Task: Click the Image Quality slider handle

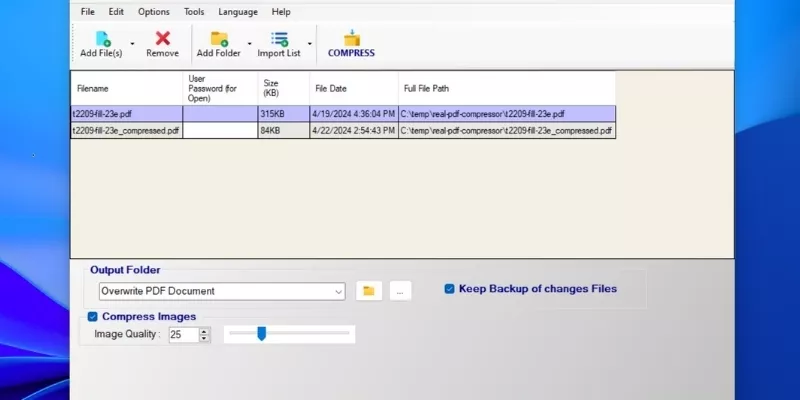Action: (262, 334)
